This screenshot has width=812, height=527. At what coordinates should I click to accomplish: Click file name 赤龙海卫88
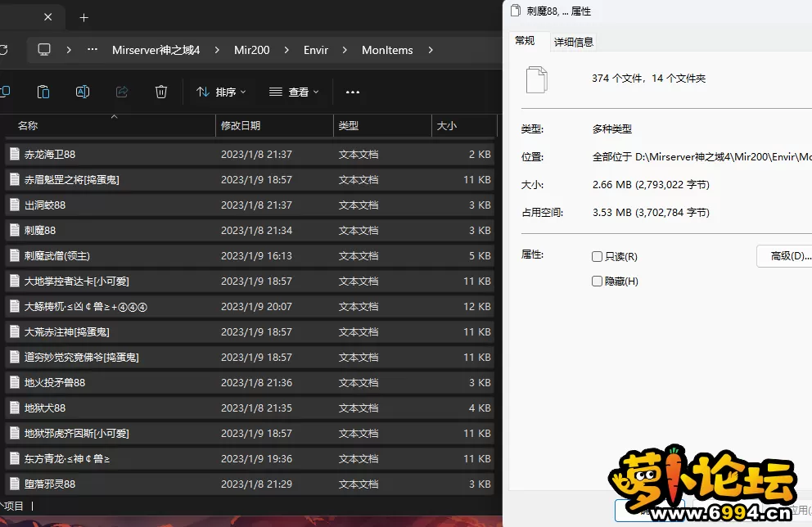pyautogui.click(x=50, y=155)
